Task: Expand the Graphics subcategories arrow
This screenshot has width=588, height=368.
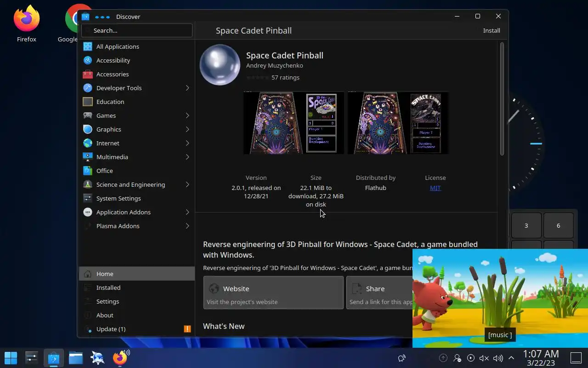Action: coord(187,129)
